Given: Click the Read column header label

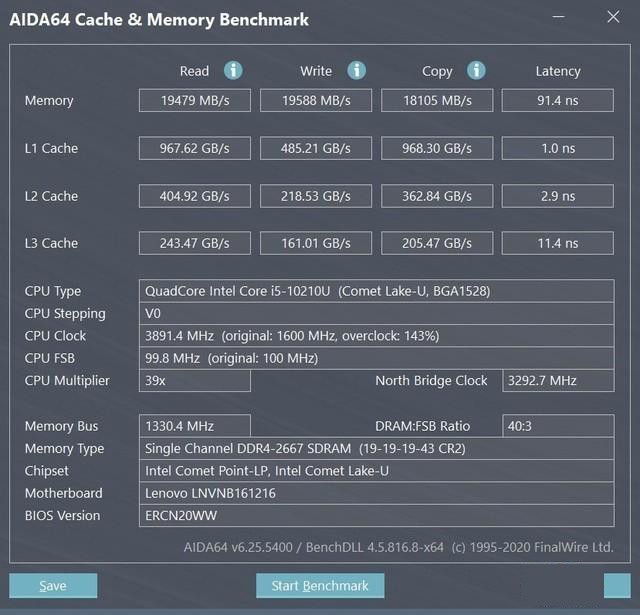Looking at the screenshot, I should coord(194,71).
